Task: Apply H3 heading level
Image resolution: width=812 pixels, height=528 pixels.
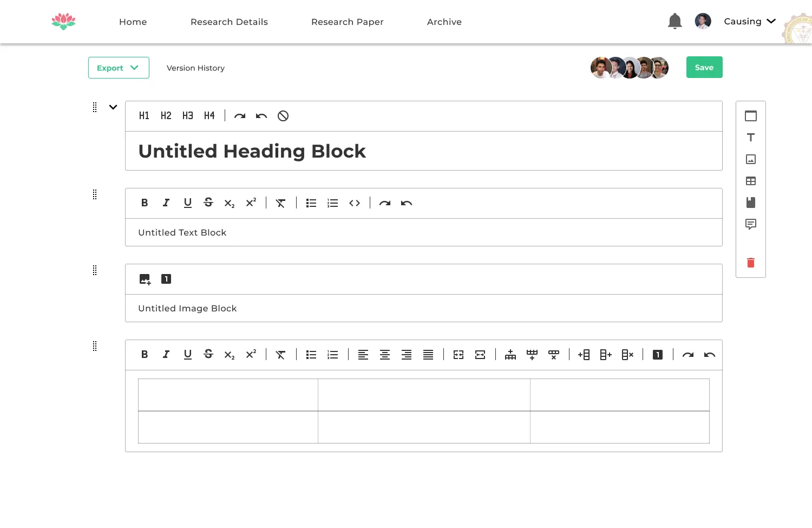Action: 187,116
